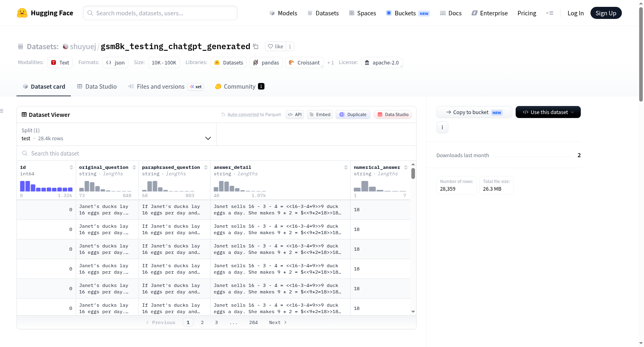The height and width of the screenshot is (347, 644).
Task: Switch to the Data Studio tab
Action: coord(97,86)
